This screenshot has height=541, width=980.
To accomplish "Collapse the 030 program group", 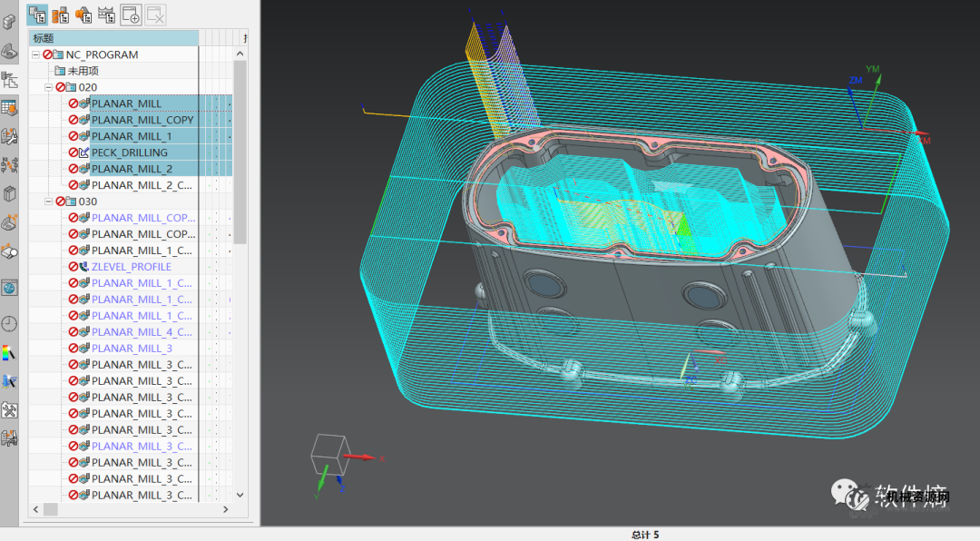I will tap(48, 202).
